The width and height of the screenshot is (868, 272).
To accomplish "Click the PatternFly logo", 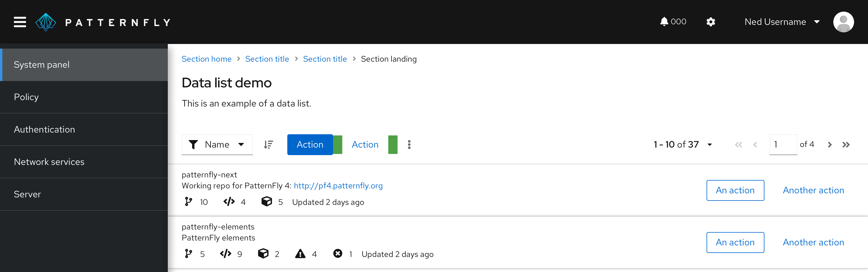I will point(103,22).
